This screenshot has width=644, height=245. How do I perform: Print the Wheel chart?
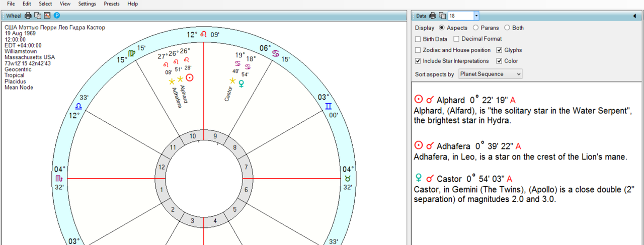coord(28,16)
